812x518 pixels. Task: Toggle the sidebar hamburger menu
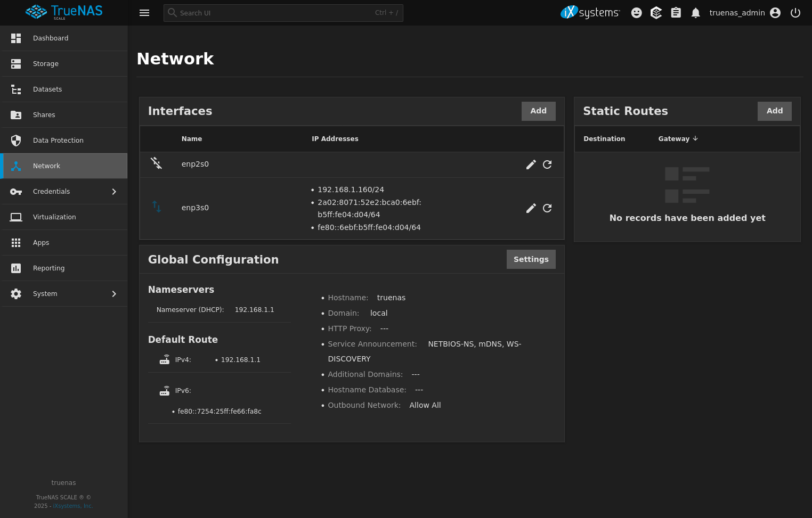tap(144, 13)
